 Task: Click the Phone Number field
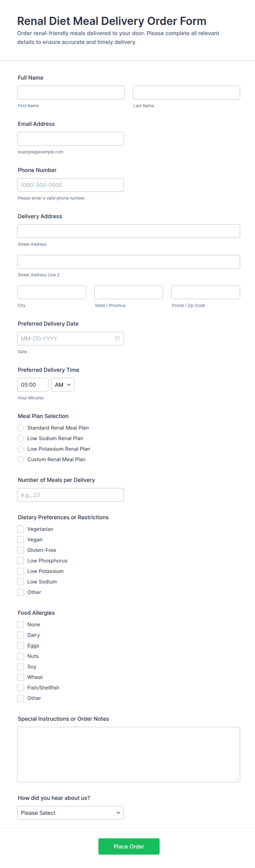(x=70, y=185)
